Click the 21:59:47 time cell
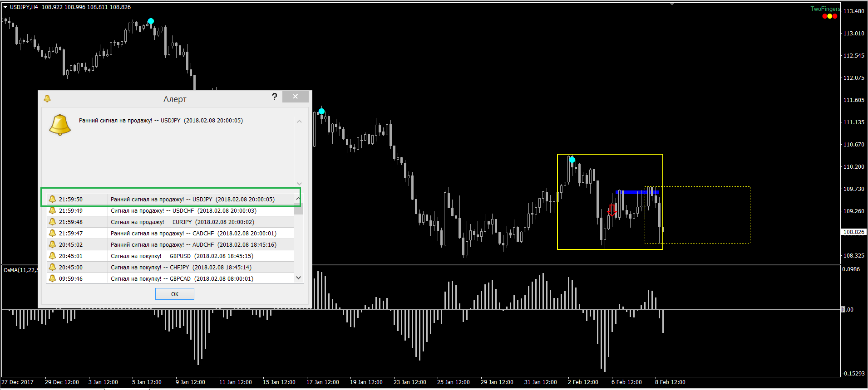The image size is (868, 390). tap(71, 233)
